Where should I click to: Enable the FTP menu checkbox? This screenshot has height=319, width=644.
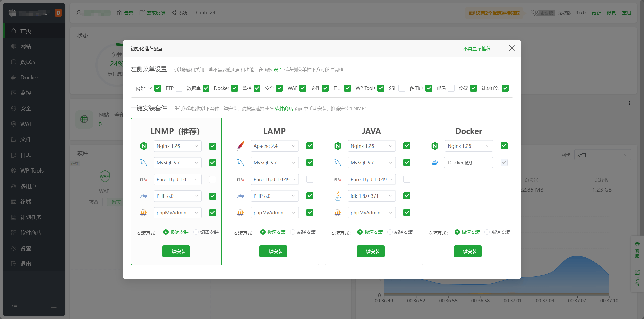[179, 88]
